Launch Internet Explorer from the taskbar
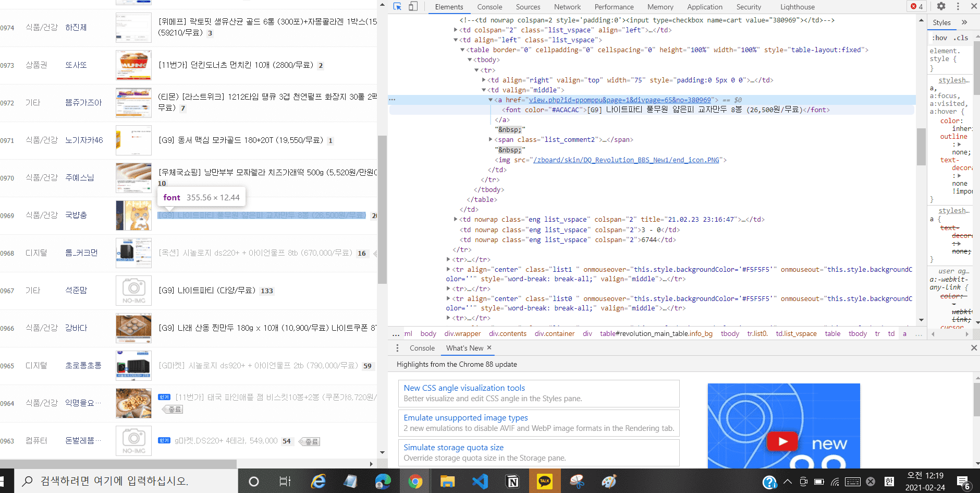 pos(318,481)
